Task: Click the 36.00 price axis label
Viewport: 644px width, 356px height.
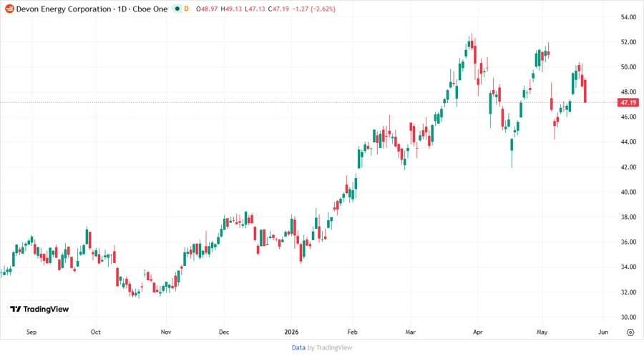Action: coord(628,242)
